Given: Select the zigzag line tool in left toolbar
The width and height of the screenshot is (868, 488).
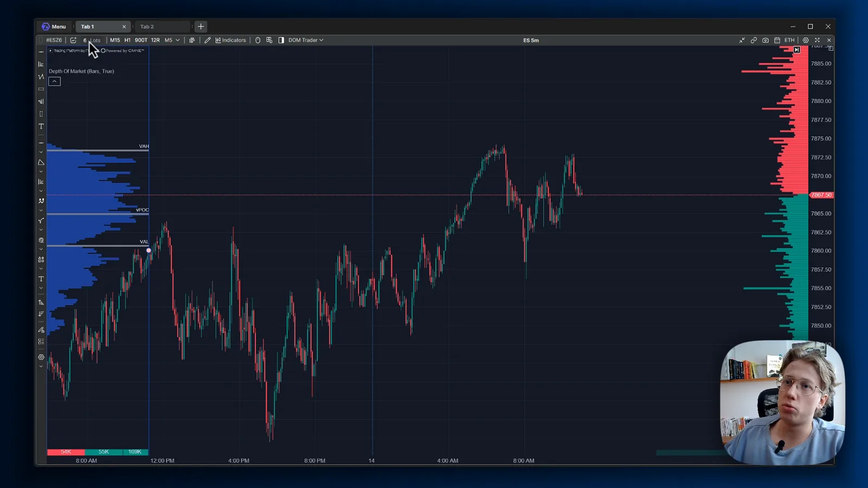Looking at the screenshot, I should (x=41, y=76).
